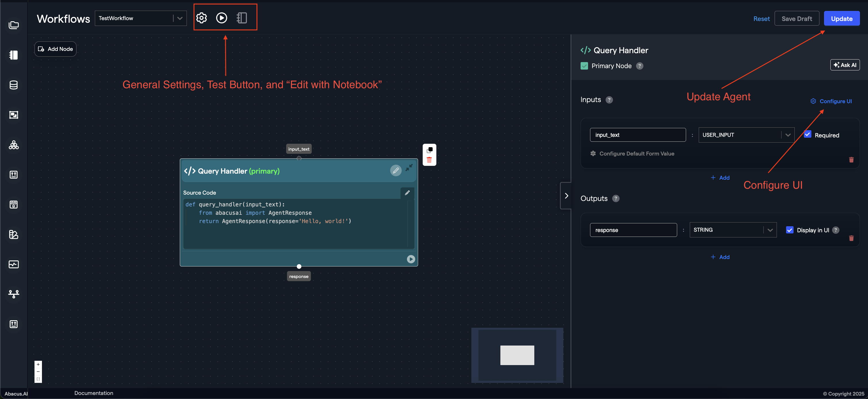Toggle the Primary Node checkbox
The width and height of the screenshot is (868, 399).
coord(584,66)
